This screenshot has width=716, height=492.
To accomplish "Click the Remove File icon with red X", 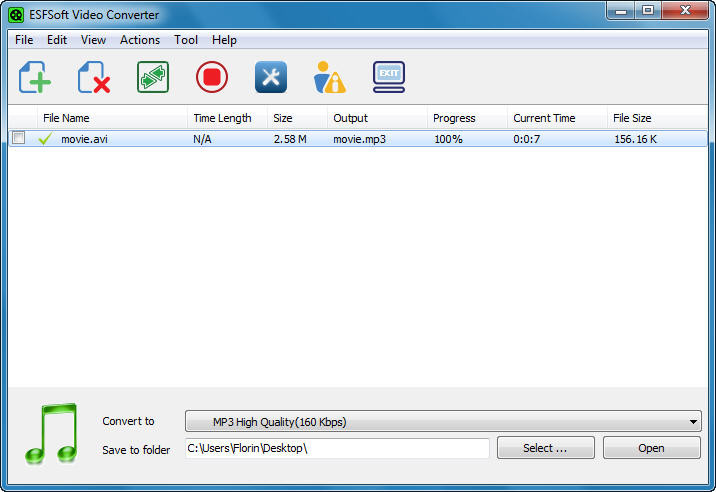I will pyautogui.click(x=94, y=77).
